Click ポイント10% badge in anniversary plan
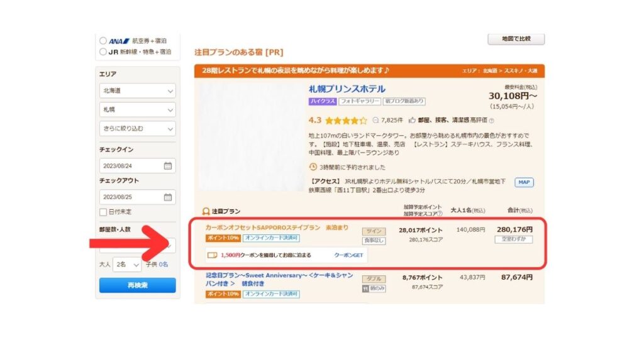Screen dimensions: 644x338 [223, 294]
